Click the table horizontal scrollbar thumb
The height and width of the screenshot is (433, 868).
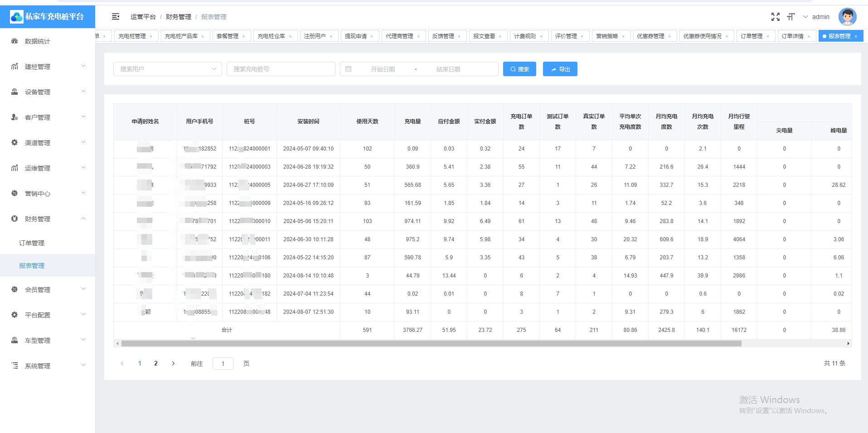[x=432, y=344]
